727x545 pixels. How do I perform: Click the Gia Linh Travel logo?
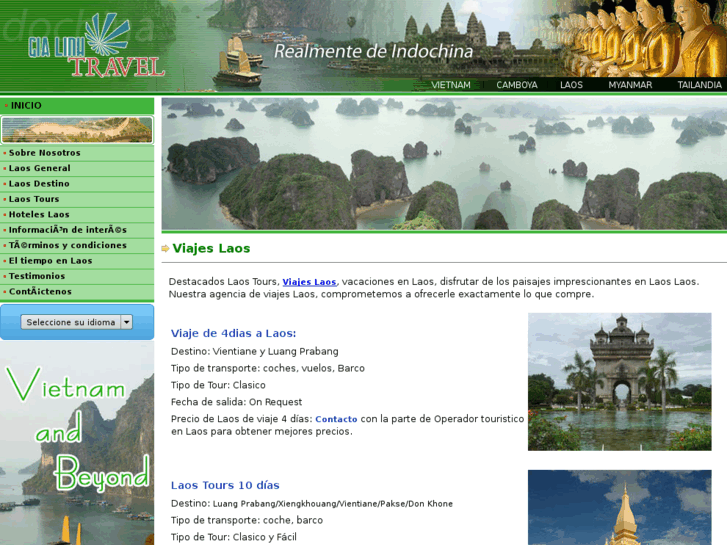coord(96,46)
